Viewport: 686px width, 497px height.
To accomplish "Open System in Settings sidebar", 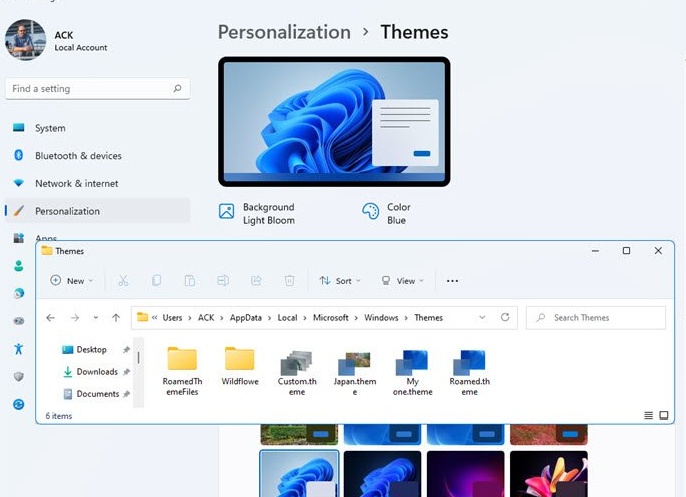I will (x=98, y=128).
